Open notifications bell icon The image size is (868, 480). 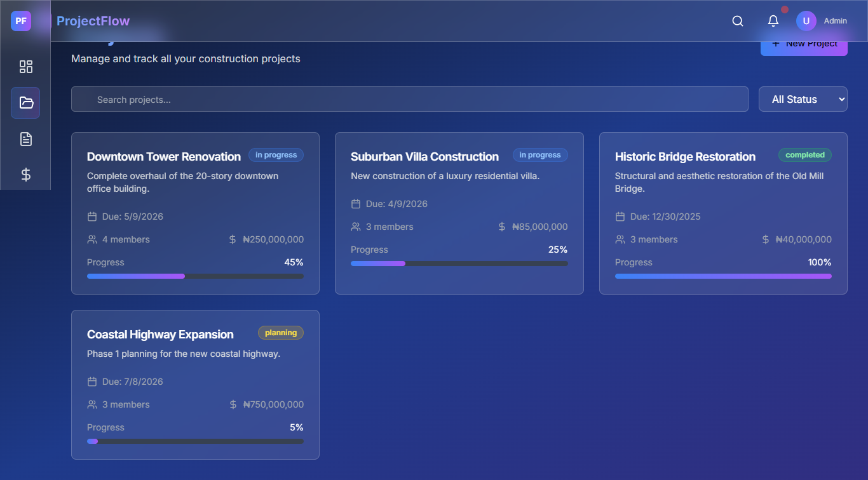pyautogui.click(x=773, y=21)
